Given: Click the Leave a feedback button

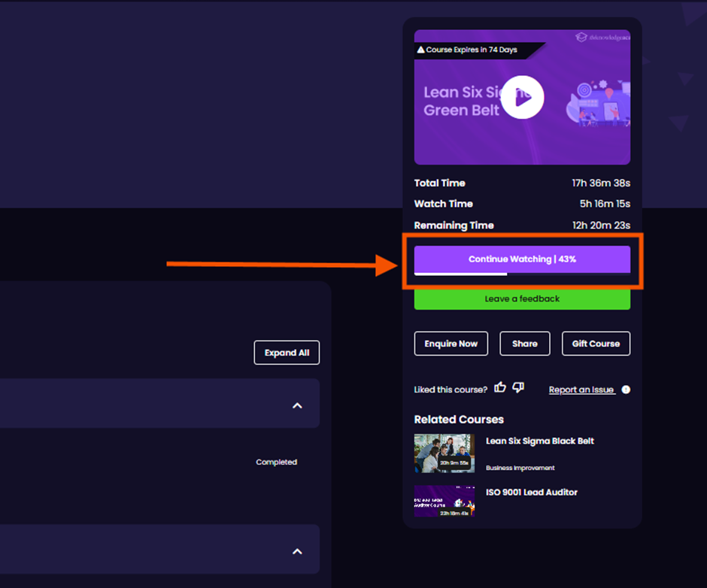Looking at the screenshot, I should point(522,299).
